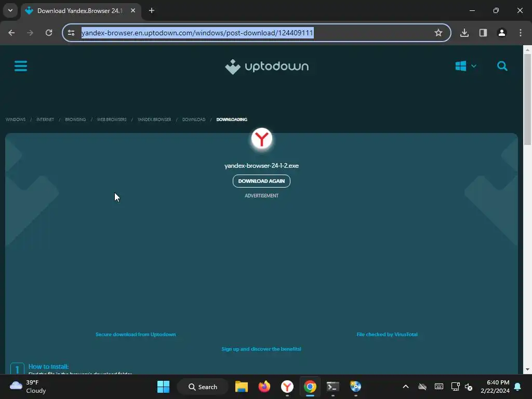Screen dimensions: 532x399
Task: Open terminal app from taskbar
Action: pos(333,387)
